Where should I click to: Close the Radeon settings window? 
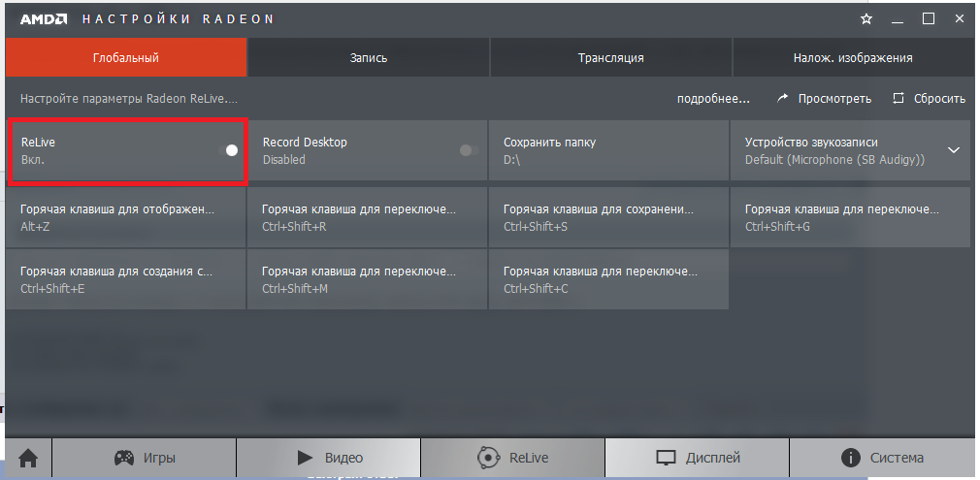960,18
